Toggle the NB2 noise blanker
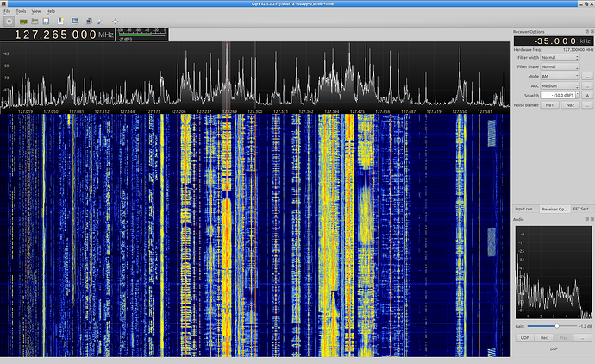 tap(571, 104)
